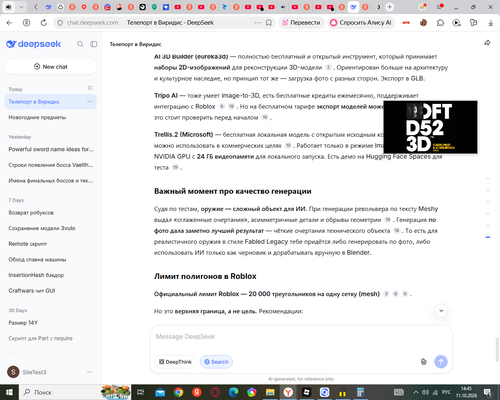Screen dimensions: 500x400
Task: Select the Обход спавна машины chat
Action: 51,260
